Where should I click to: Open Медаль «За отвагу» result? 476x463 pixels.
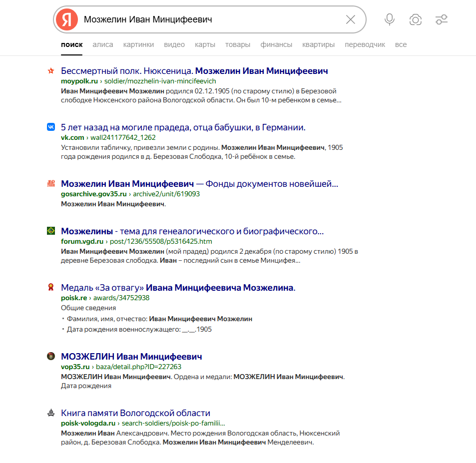pos(178,288)
